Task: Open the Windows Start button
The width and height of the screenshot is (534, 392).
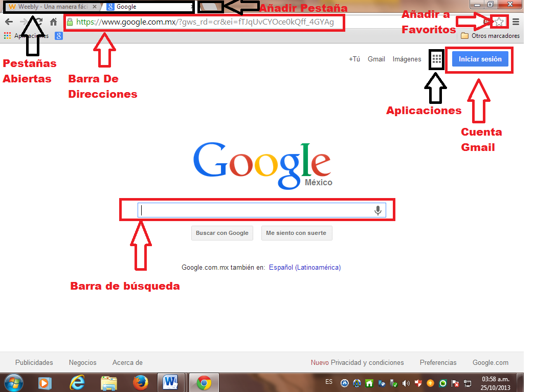Action: pos(14,383)
